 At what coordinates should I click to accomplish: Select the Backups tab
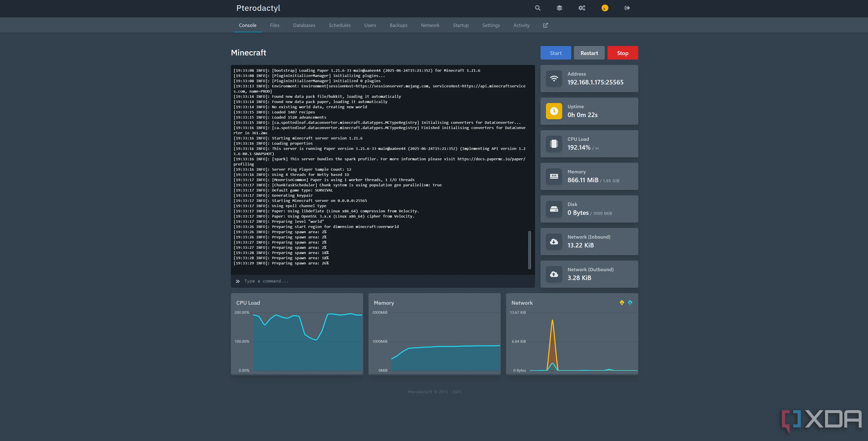coord(398,25)
